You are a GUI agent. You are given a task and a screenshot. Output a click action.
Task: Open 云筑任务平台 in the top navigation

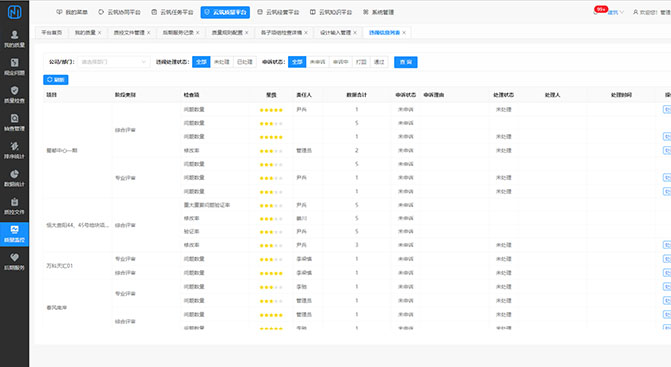click(172, 12)
